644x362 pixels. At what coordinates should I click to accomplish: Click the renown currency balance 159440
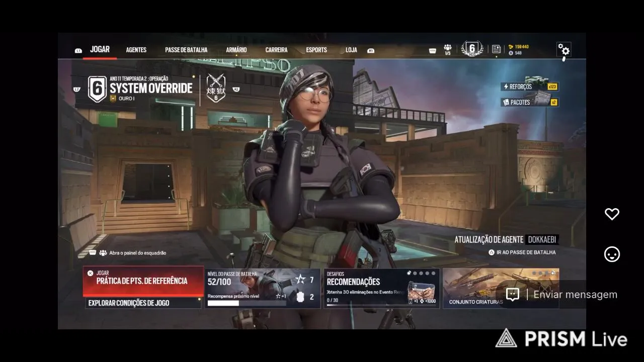[519, 47]
